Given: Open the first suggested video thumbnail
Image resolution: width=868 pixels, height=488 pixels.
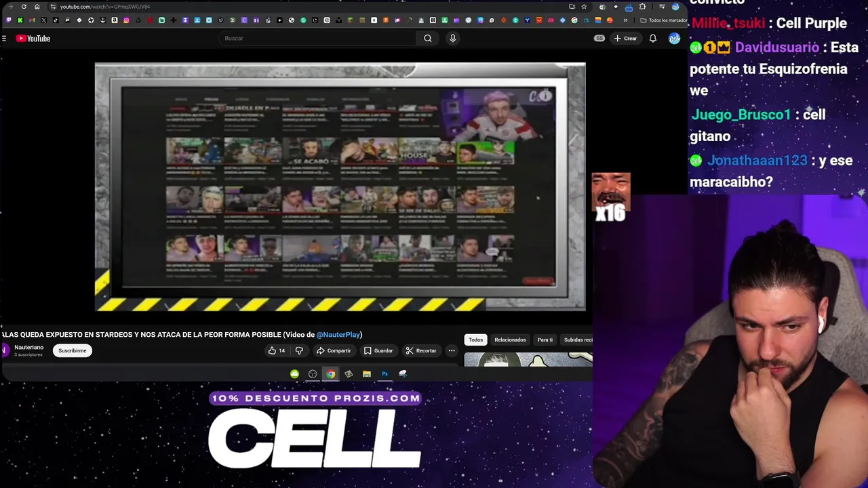Looking at the screenshot, I should tap(528, 359).
